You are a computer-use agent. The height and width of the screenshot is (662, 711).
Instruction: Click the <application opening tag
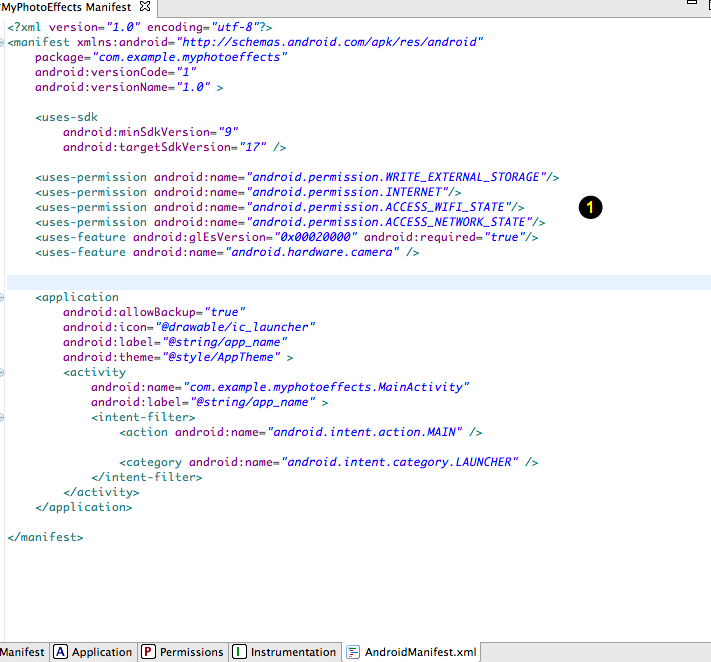(x=77, y=297)
